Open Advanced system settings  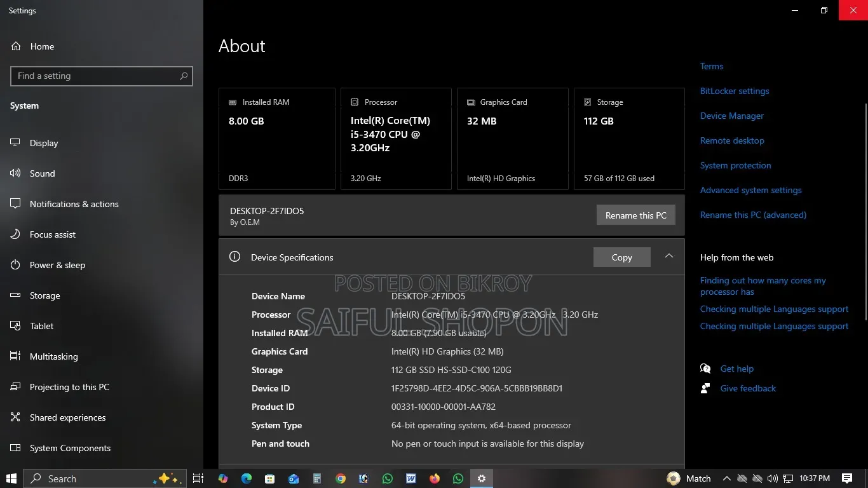click(751, 190)
